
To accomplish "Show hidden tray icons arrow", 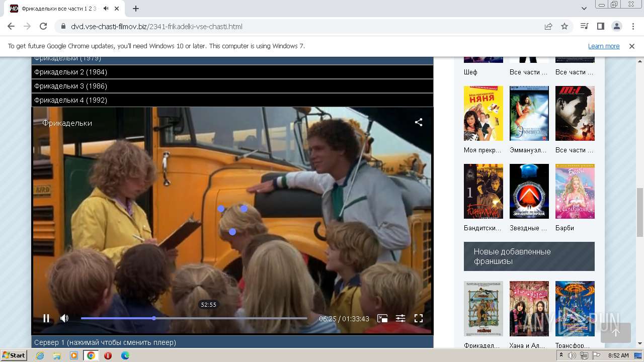I will (x=562, y=355).
